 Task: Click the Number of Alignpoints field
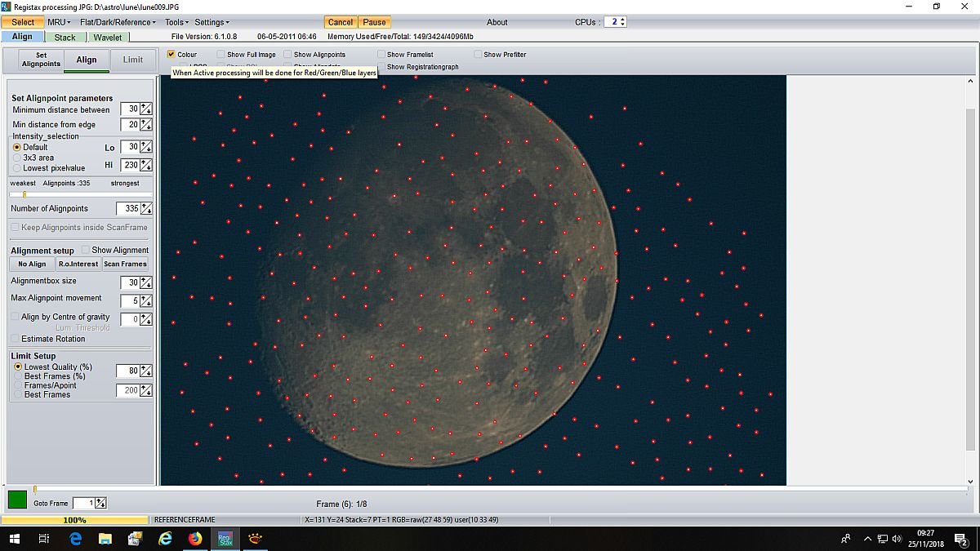[128, 209]
